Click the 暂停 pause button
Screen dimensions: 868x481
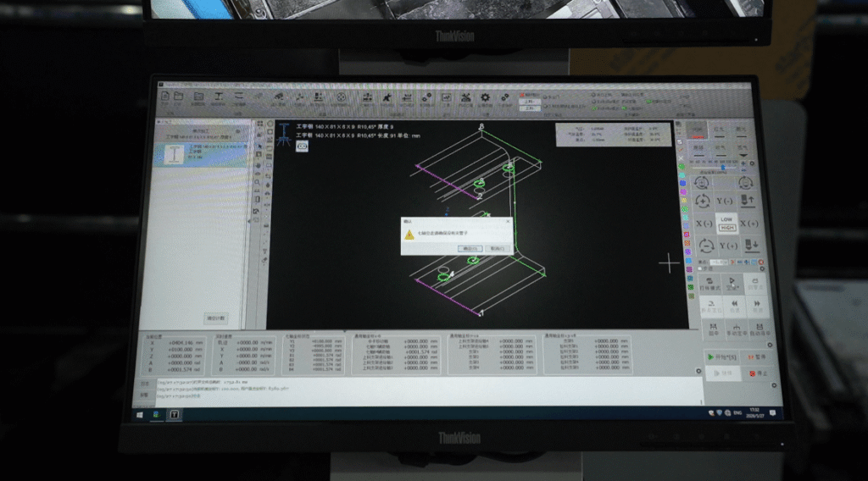(x=756, y=357)
